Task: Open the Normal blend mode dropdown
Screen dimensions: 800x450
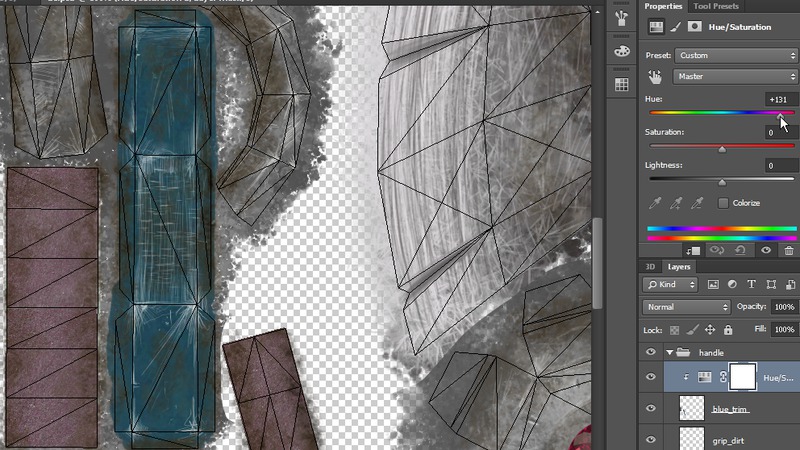Action: (x=686, y=307)
